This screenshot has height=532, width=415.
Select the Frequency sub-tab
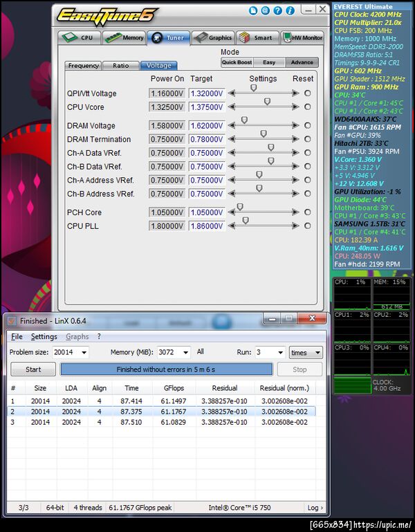(83, 66)
